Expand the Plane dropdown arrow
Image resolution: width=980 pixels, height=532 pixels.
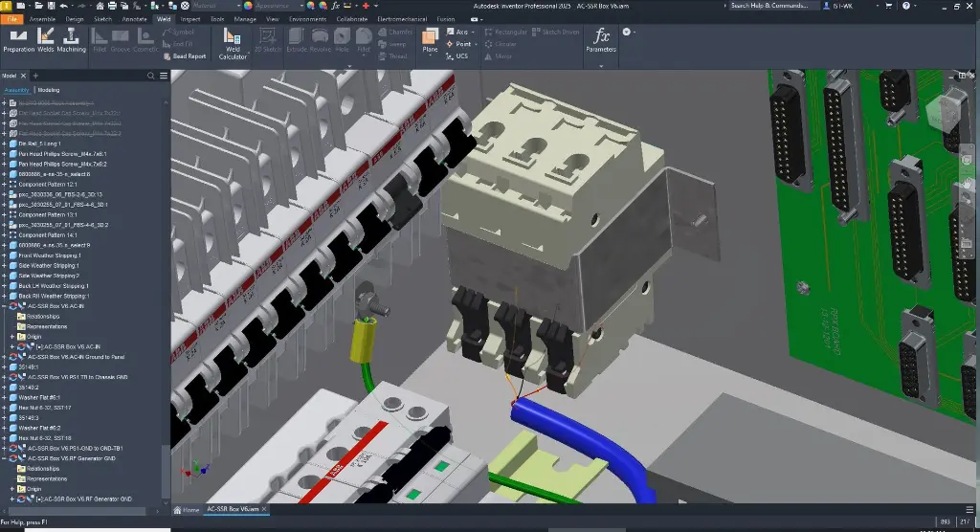point(430,56)
